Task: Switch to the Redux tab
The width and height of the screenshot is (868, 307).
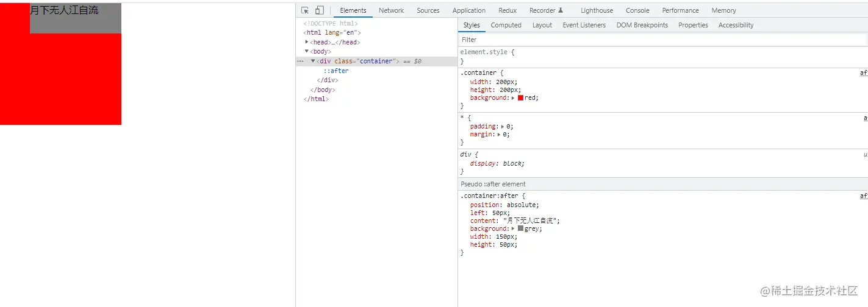Action: (508, 10)
